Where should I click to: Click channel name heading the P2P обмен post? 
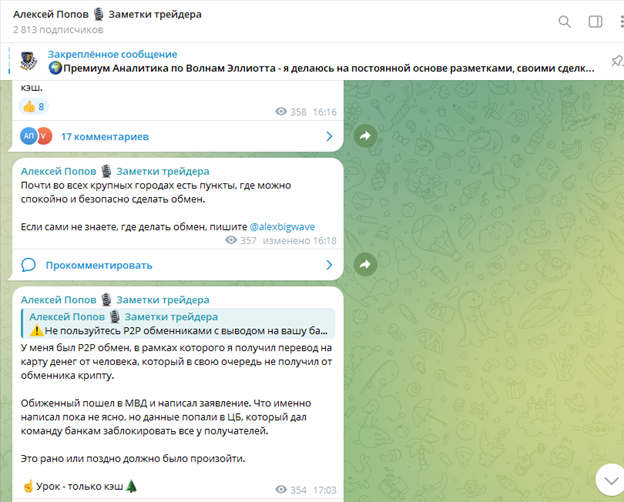point(115,300)
